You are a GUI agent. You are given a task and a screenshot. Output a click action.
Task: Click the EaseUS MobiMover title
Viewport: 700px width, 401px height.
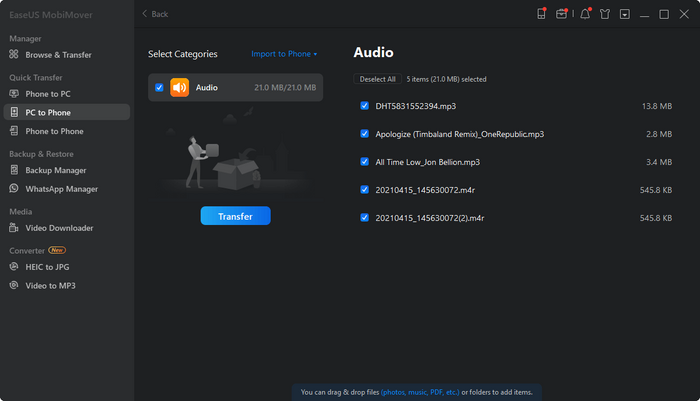51,15
